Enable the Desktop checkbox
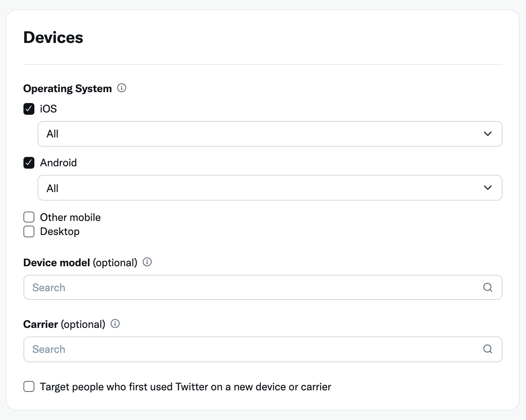 click(x=29, y=231)
